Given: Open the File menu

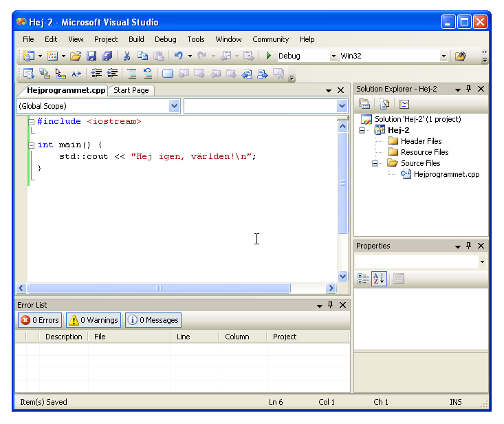Looking at the screenshot, I should coord(28,39).
